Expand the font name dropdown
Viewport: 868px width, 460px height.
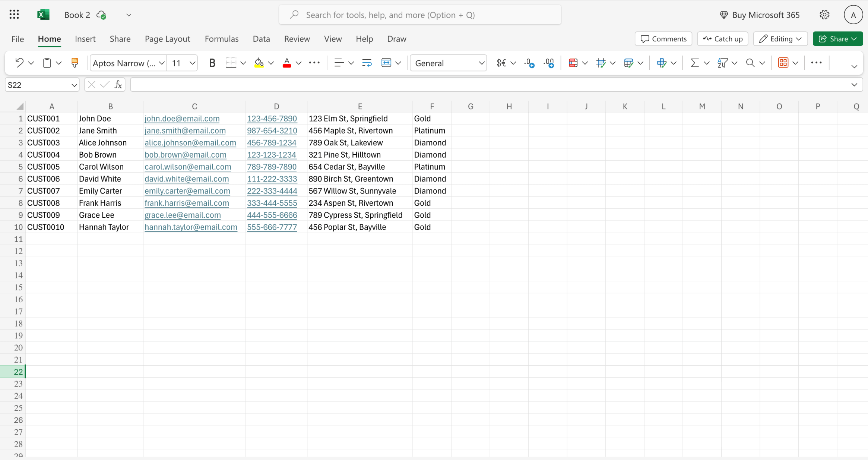point(162,63)
